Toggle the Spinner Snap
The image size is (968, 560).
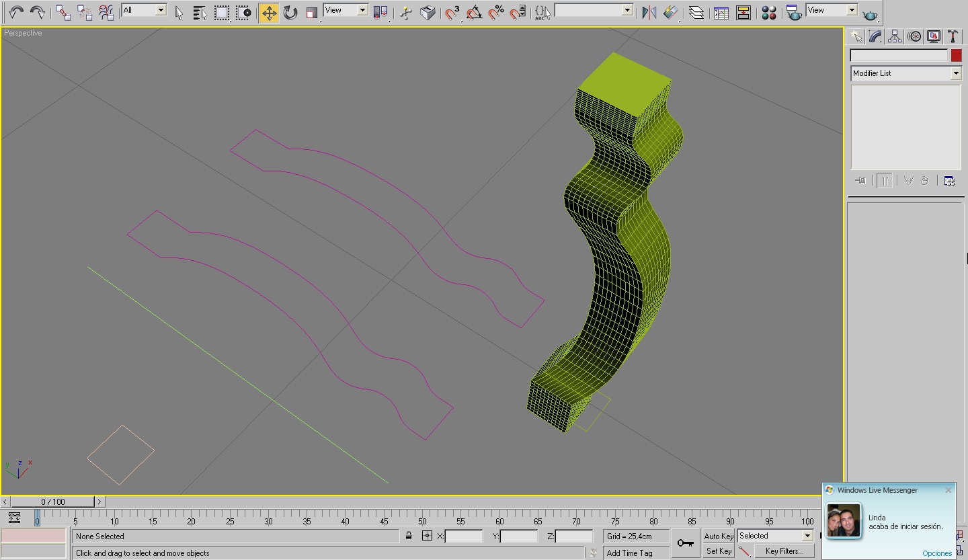point(518,12)
